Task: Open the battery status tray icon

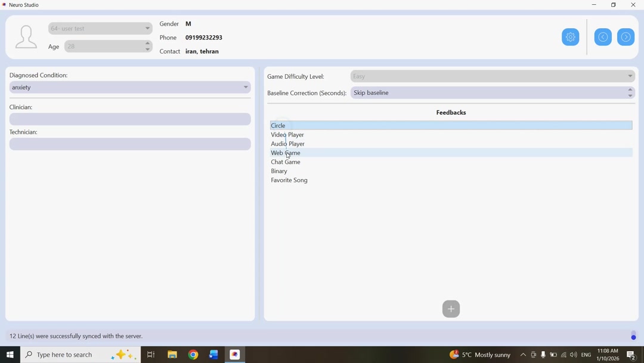Action: (553, 355)
